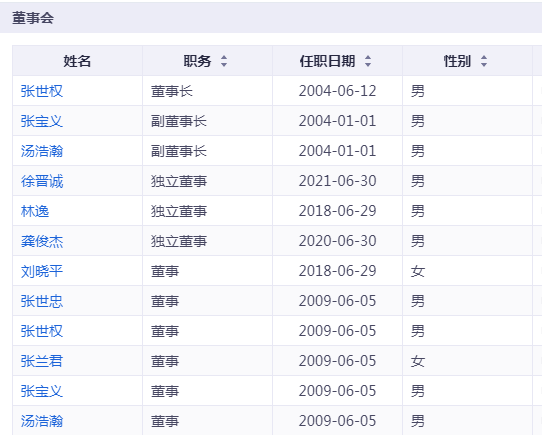Image resolution: width=542 pixels, height=435 pixels.
Task: Sort the table by 性别 column arrows
Action: 484,61
